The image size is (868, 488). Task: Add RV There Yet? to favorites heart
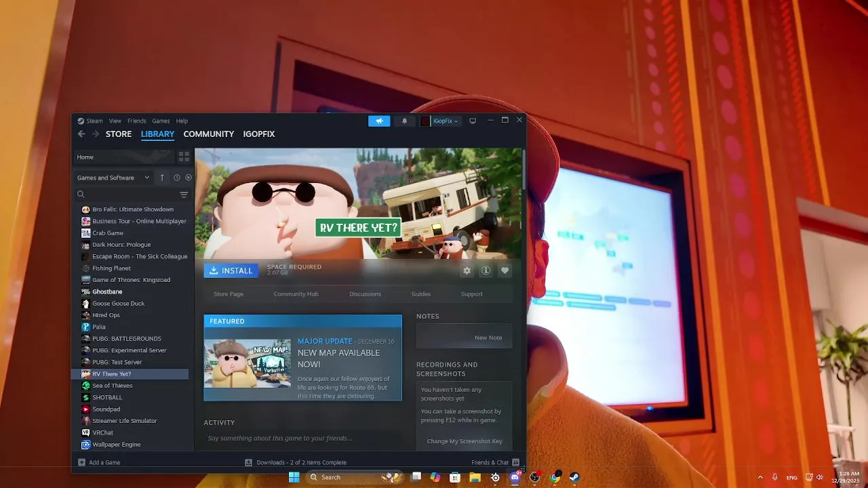tap(505, 270)
